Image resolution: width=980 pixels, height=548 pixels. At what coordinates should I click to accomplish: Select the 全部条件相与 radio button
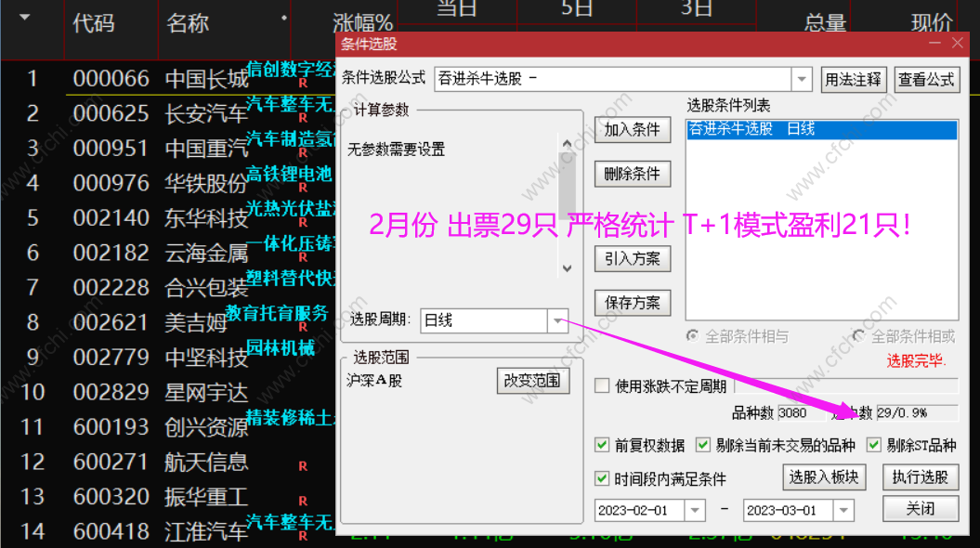[x=692, y=336]
